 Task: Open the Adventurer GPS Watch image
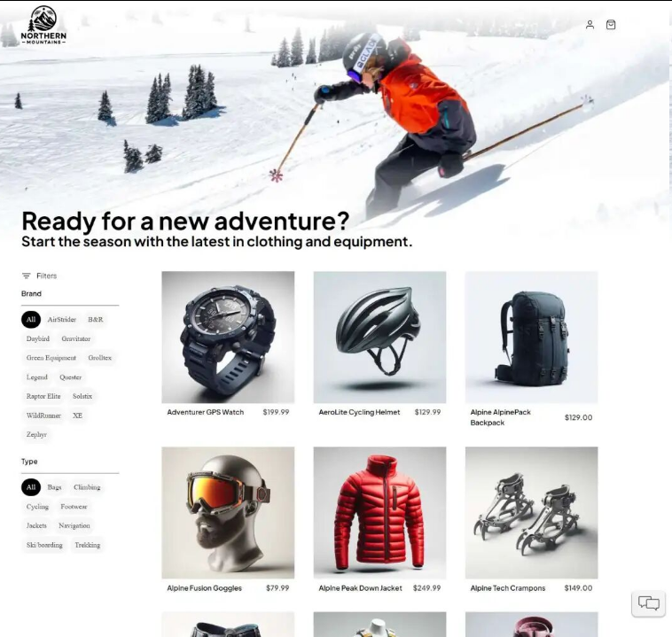[228, 338]
